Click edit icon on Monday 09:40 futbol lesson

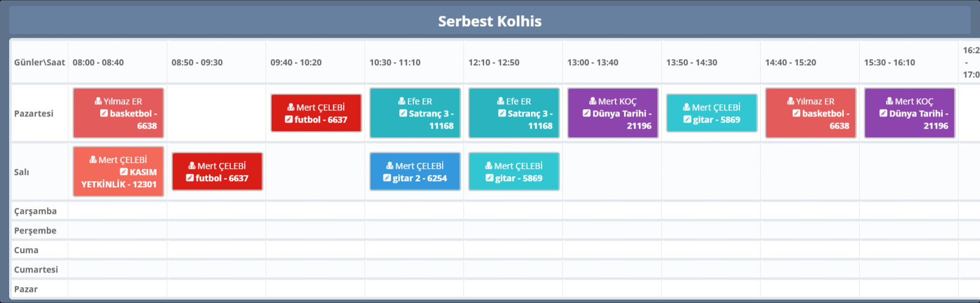tap(289, 119)
